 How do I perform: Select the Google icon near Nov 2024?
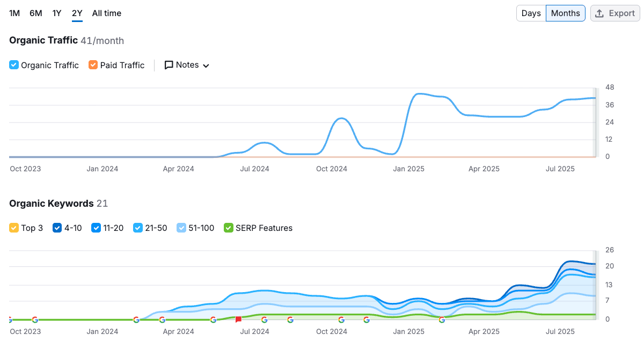pyautogui.click(x=367, y=320)
